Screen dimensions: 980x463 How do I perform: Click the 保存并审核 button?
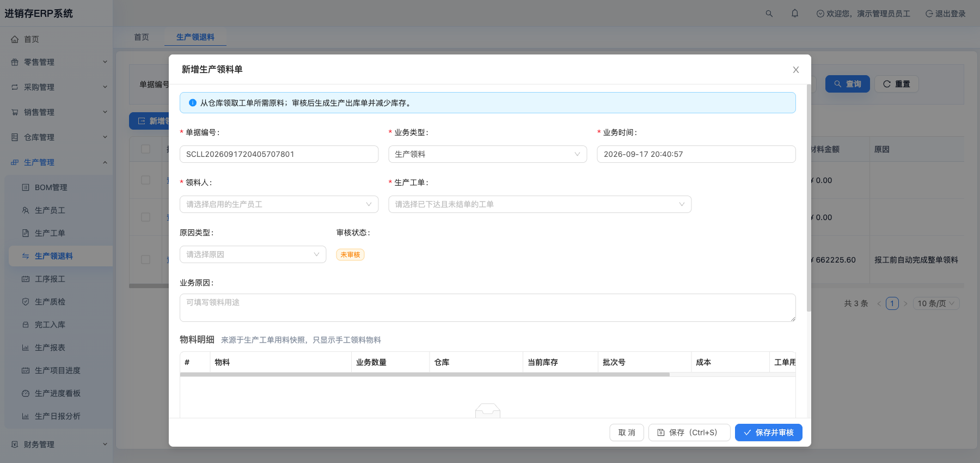pyautogui.click(x=769, y=432)
